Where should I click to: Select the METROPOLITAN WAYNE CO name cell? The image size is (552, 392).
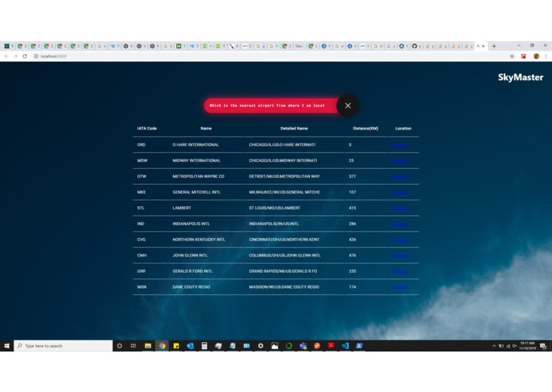199,176
